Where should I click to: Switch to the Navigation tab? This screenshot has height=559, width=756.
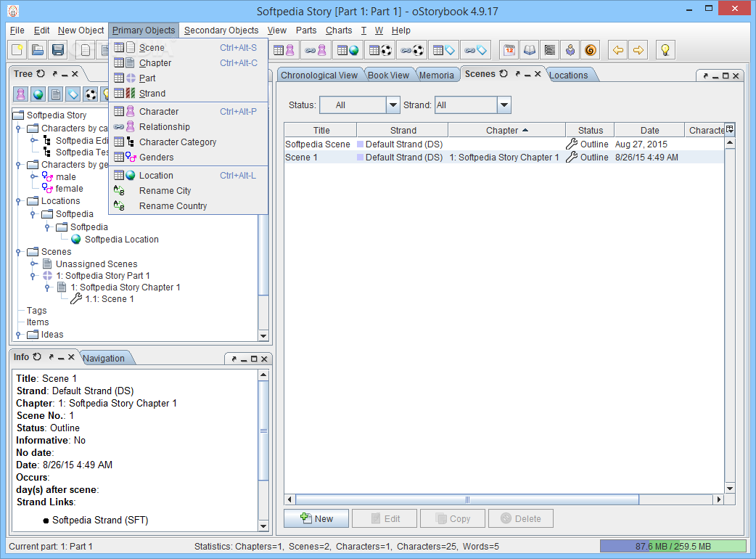[104, 359]
